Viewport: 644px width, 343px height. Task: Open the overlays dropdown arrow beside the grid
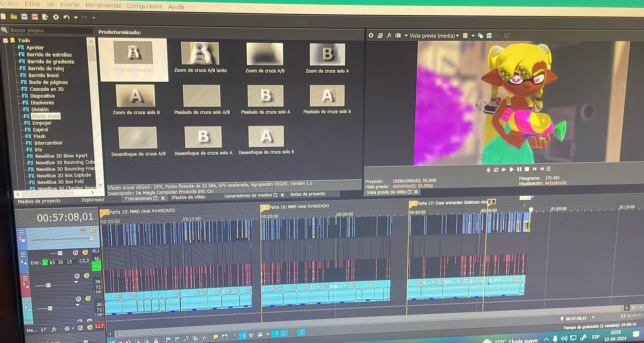click(x=473, y=36)
